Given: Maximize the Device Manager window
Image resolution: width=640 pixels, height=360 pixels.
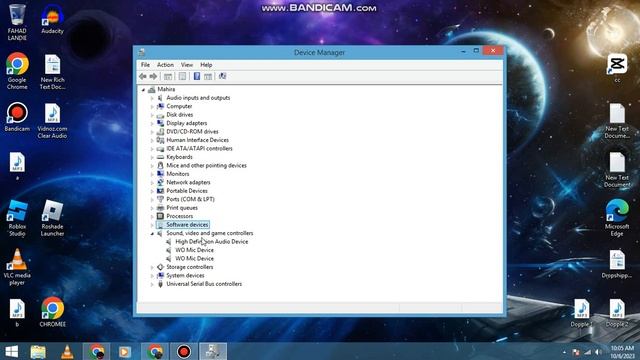Looking at the screenshot, I should tap(476, 51).
